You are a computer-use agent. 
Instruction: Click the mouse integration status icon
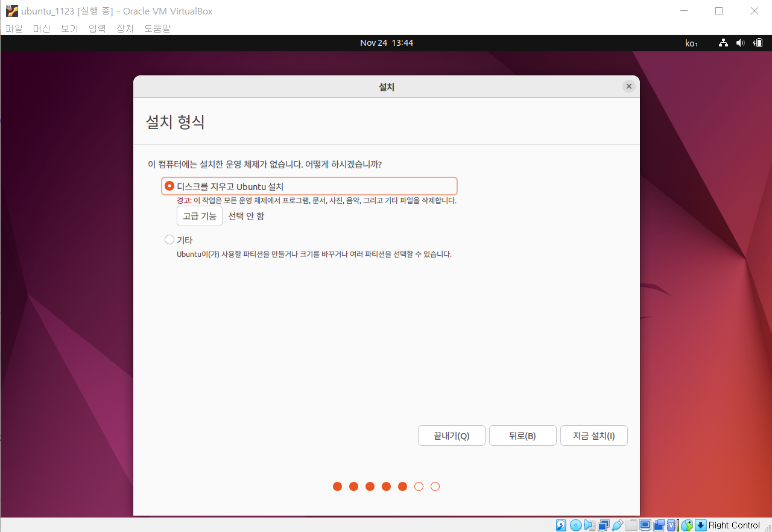click(x=687, y=525)
